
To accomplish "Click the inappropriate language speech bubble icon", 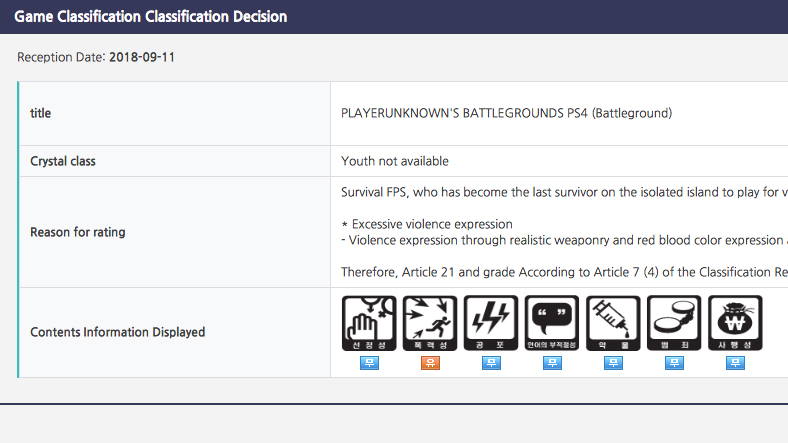I will [552, 323].
